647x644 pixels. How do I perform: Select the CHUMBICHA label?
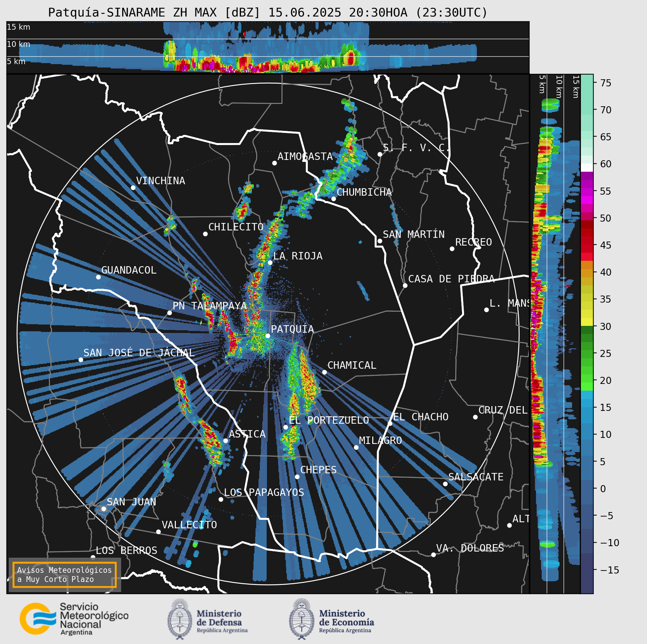tap(364, 192)
